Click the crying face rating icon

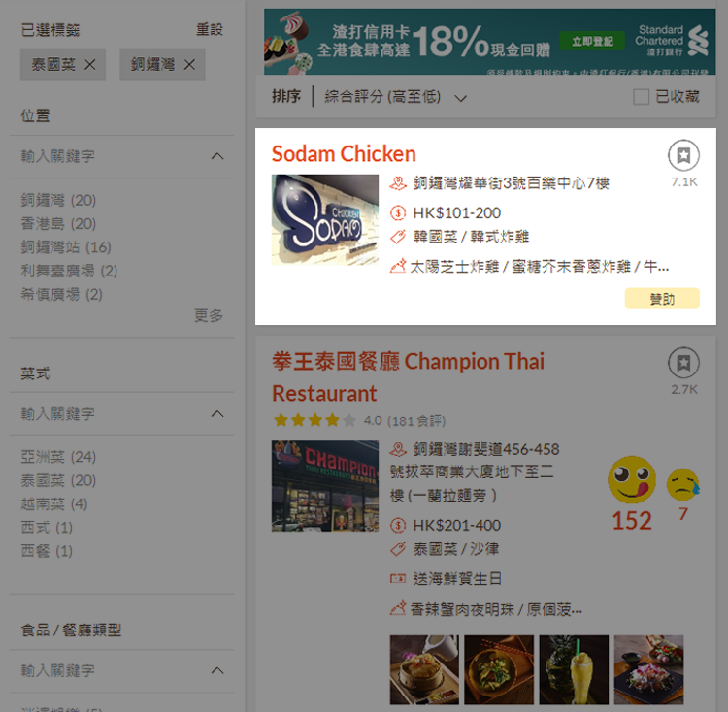(x=682, y=484)
